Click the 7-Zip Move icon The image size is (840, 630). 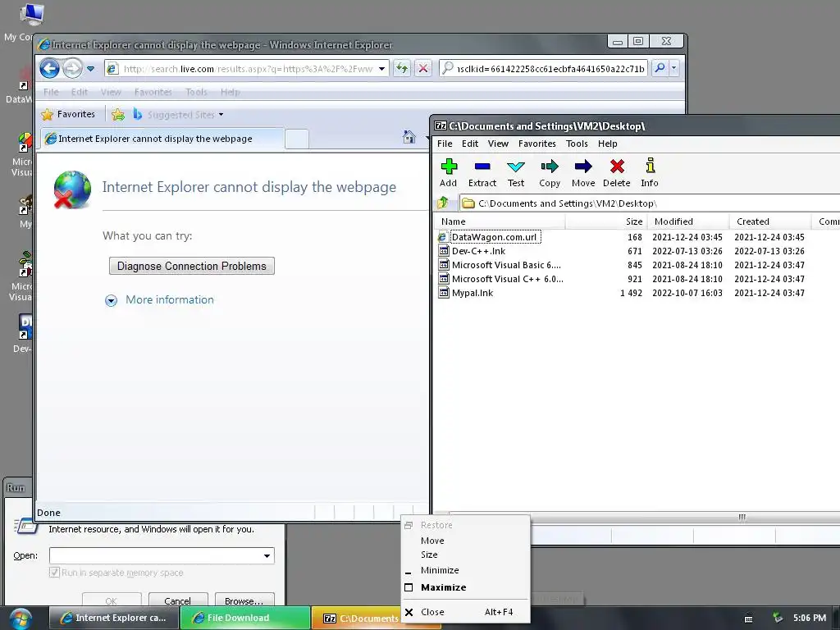(x=583, y=167)
